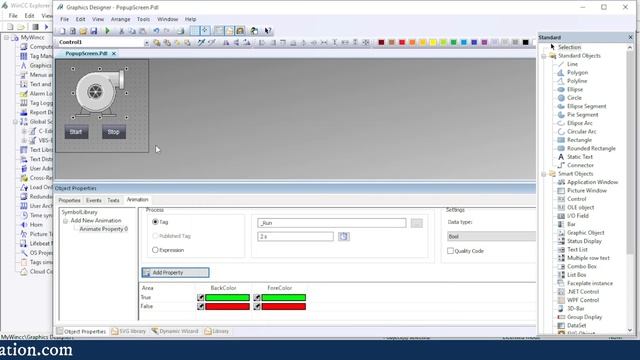Select the .NET Control smart object

tap(583, 292)
